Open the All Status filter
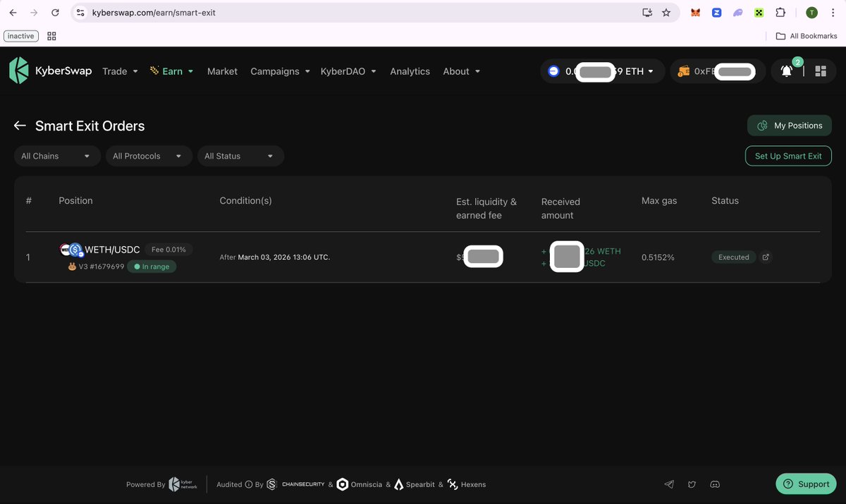 click(240, 156)
